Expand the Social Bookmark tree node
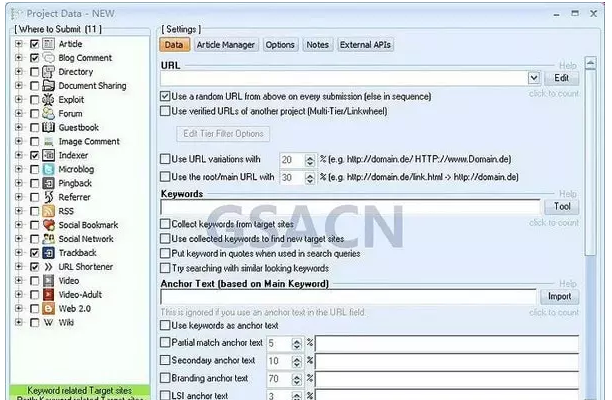Viewport: 612px width, 400px height. (18, 224)
